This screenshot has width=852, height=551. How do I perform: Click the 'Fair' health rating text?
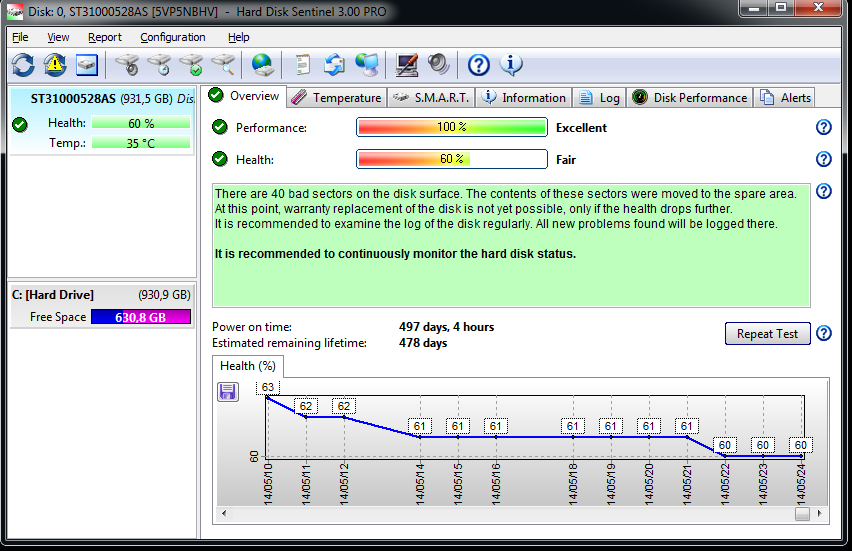(x=566, y=160)
